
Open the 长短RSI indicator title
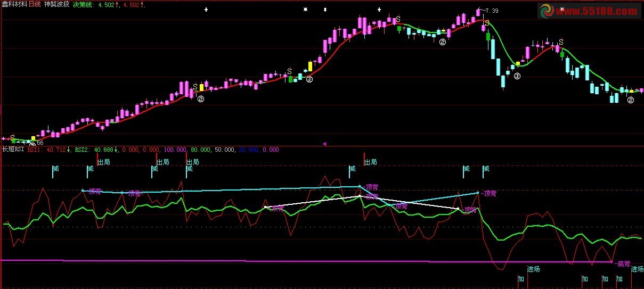13,150
